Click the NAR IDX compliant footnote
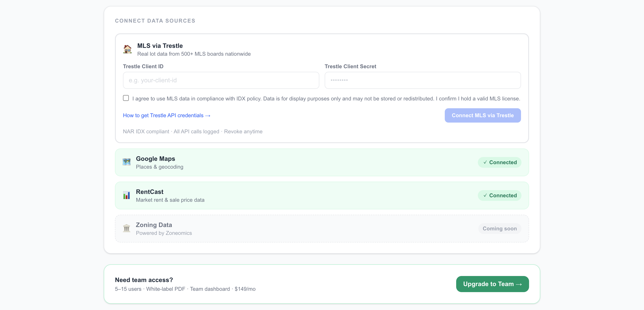This screenshot has width=644, height=310. (x=193, y=132)
